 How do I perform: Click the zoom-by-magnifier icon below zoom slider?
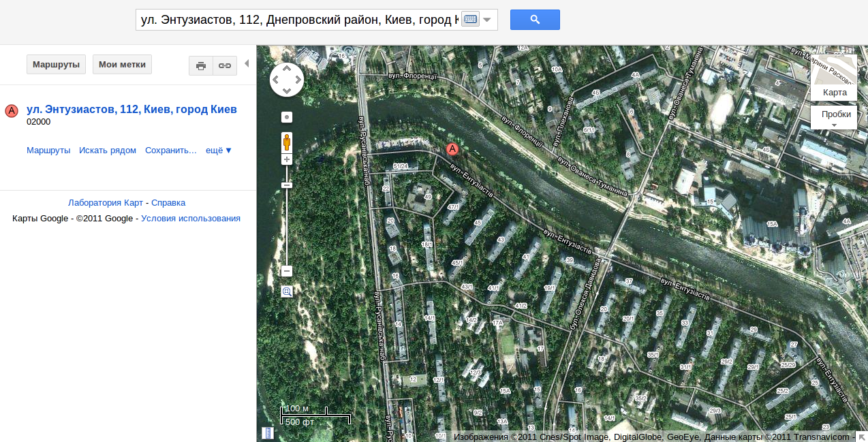coord(287,291)
